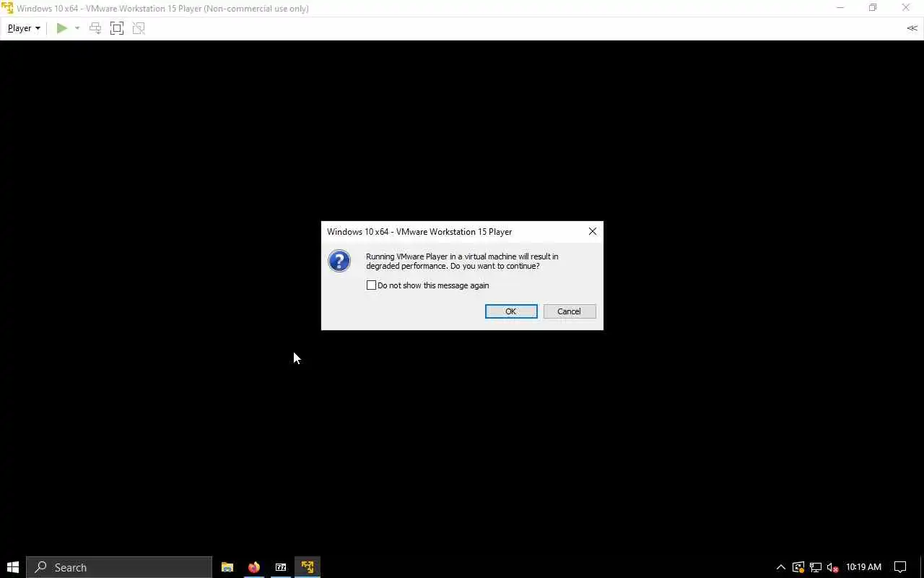Click Cancel in the VMware dialog

tap(569, 311)
